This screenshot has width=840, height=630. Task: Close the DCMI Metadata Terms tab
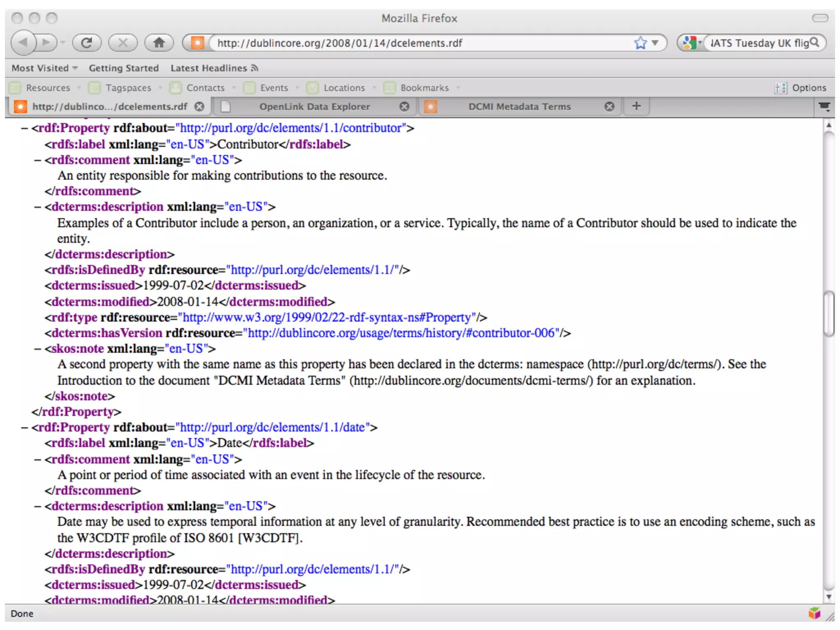pyautogui.click(x=609, y=107)
